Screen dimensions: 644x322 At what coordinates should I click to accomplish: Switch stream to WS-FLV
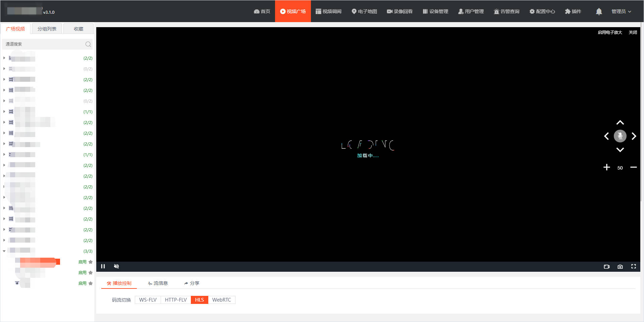148,300
